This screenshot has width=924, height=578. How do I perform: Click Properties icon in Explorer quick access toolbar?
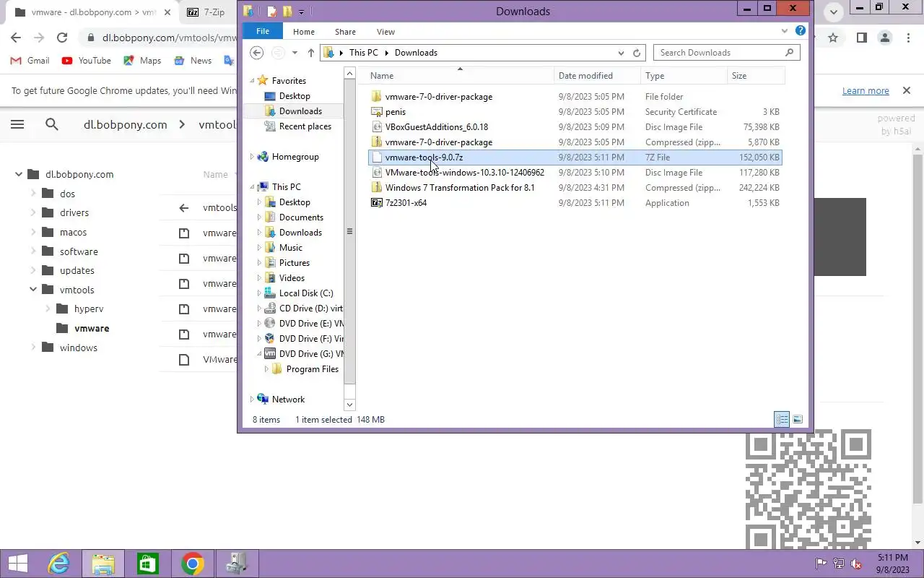click(272, 11)
